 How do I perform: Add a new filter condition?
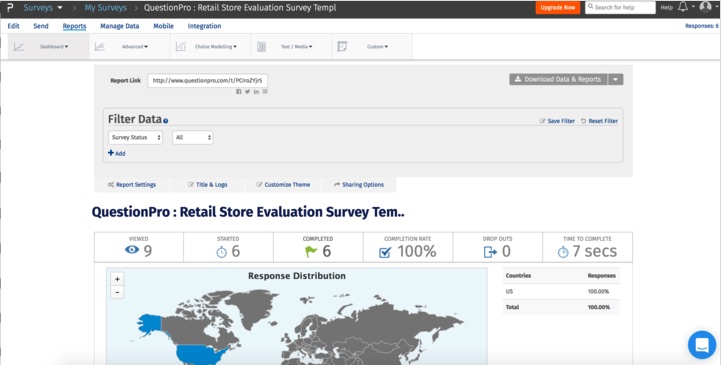click(x=116, y=153)
